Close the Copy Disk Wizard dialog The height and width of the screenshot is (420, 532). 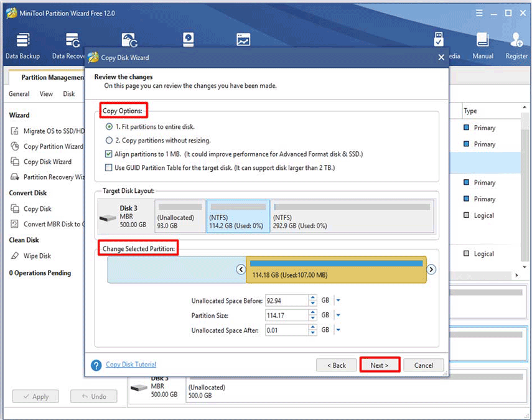coord(441,57)
